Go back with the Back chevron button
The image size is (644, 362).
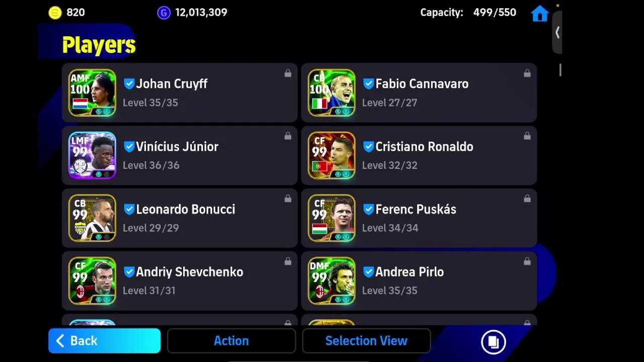(x=105, y=341)
